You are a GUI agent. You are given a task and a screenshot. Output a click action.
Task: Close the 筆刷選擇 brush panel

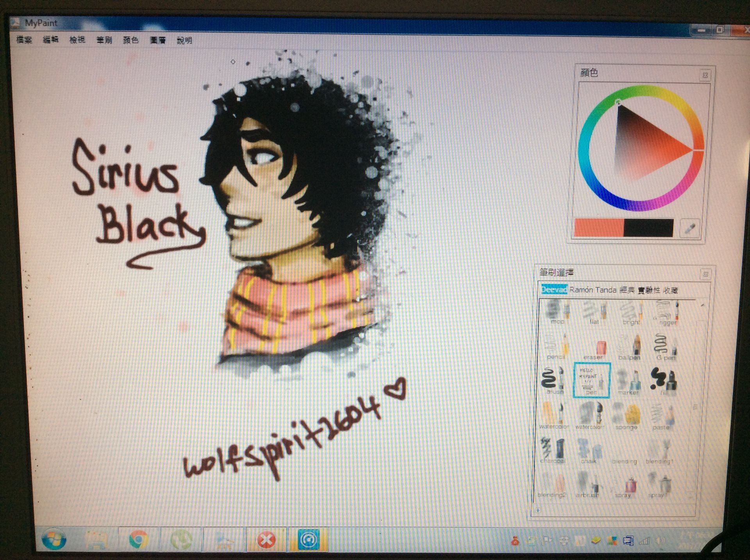[x=705, y=274]
